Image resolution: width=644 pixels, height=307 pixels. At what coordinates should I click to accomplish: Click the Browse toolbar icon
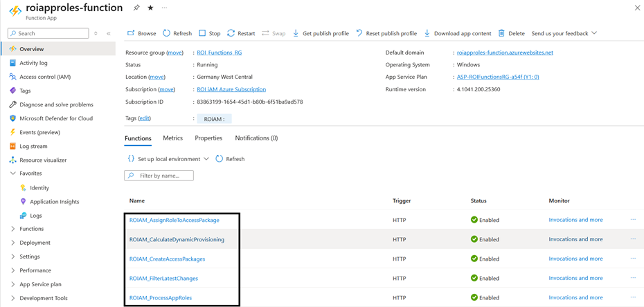click(131, 33)
